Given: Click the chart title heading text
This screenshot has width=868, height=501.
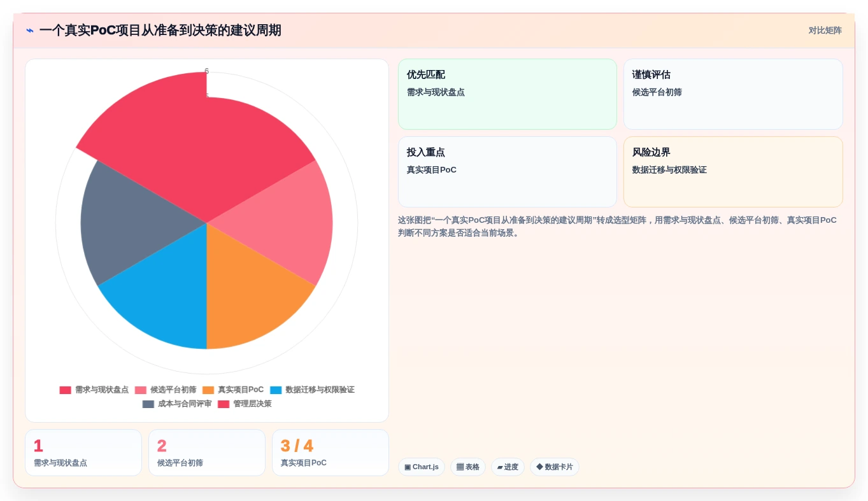Looking at the screenshot, I should 160,31.
